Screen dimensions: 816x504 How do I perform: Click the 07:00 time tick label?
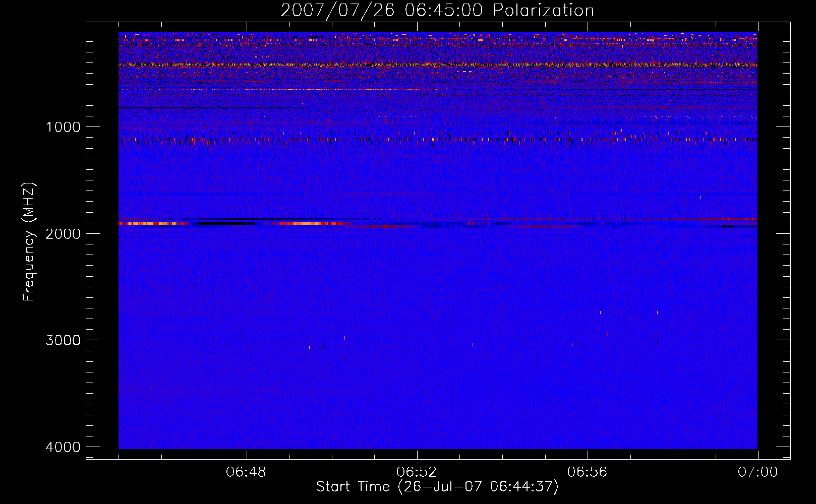(757, 472)
